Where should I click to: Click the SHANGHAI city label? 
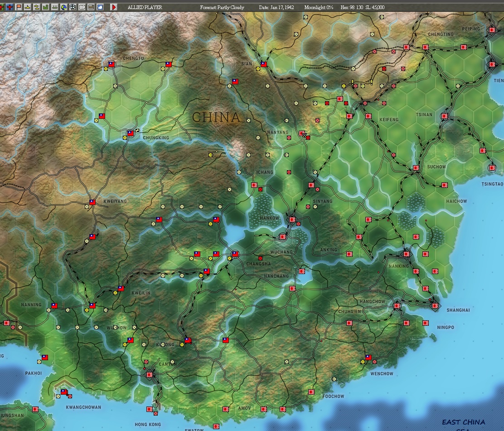coord(458,310)
